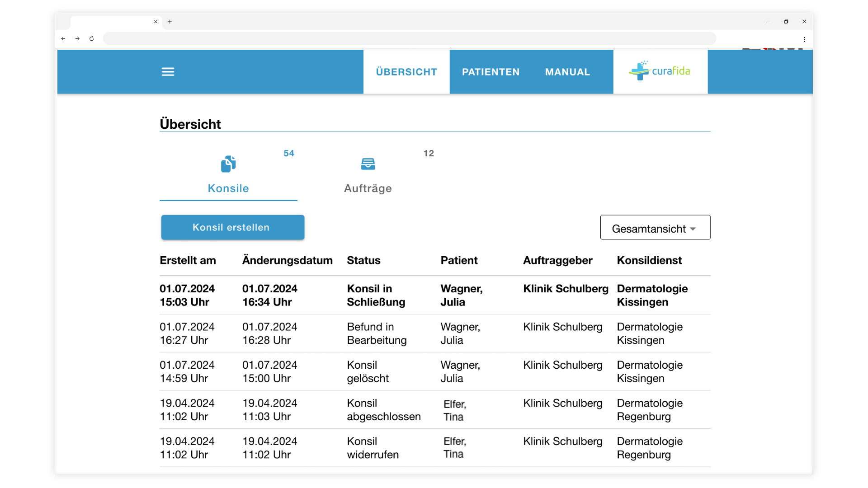The image size is (868, 488).
Task: Click patient Elfer, Tina in the widerrufen row
Action: point(455,448)
